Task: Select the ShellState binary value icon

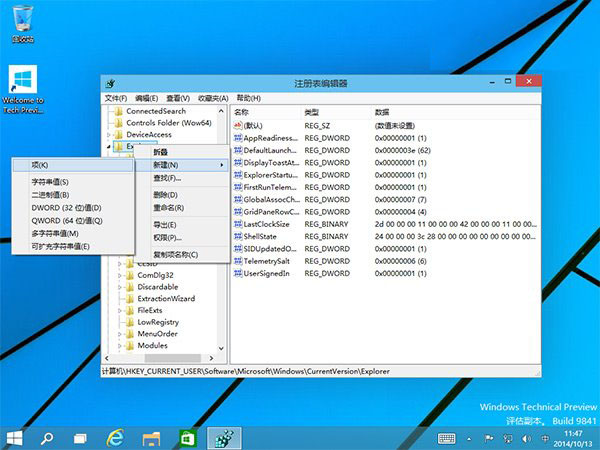Action: [x=238, y=236]
